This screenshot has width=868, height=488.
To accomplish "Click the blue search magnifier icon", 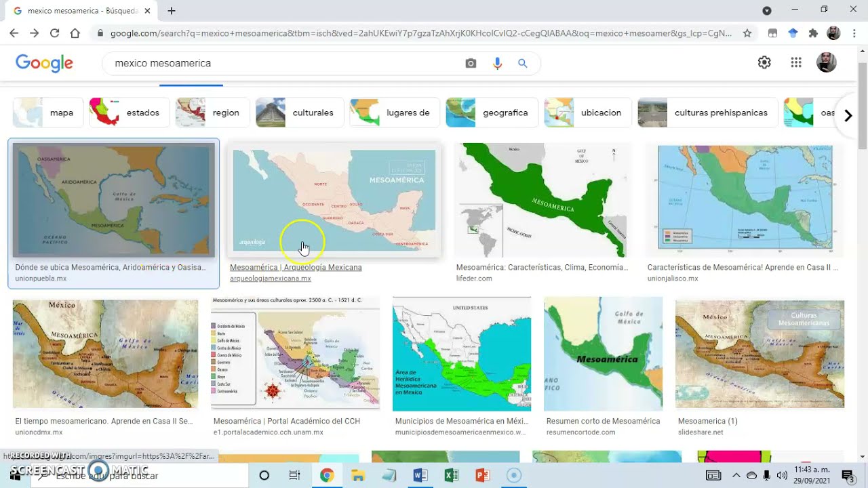I will tap(523, 63).
